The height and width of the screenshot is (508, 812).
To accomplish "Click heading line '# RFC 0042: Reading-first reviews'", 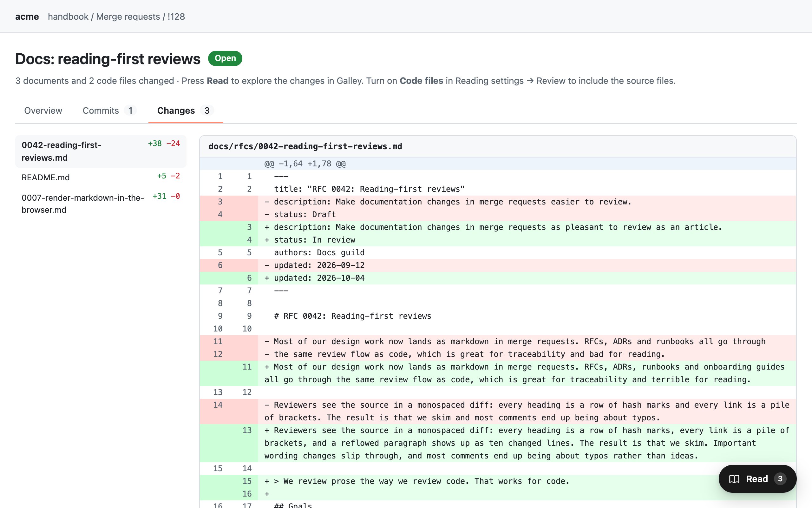I will tap(498, 316).
